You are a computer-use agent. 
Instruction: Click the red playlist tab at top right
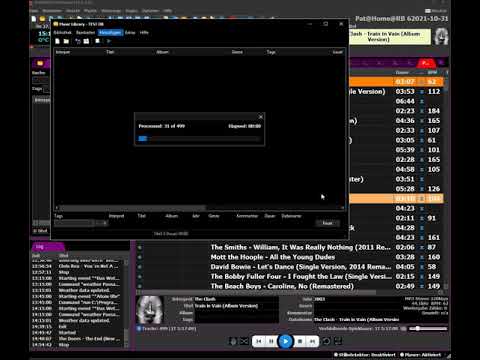(x=426, y=63)
